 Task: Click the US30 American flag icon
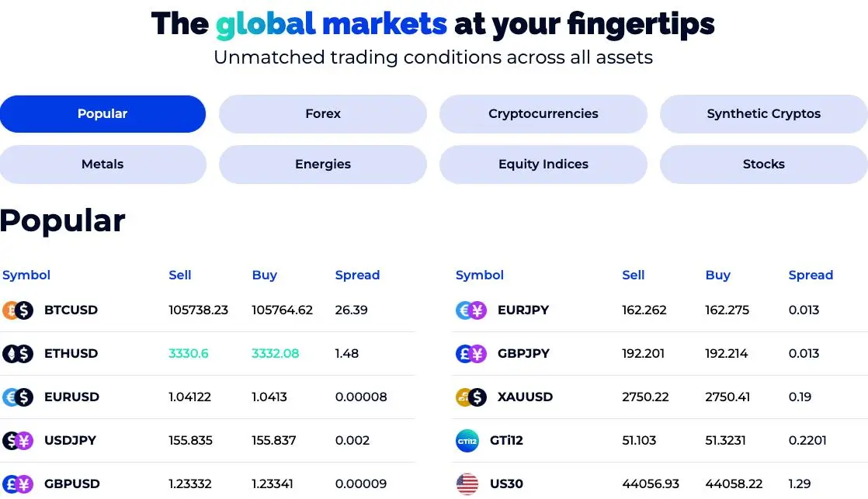[467, 484]
